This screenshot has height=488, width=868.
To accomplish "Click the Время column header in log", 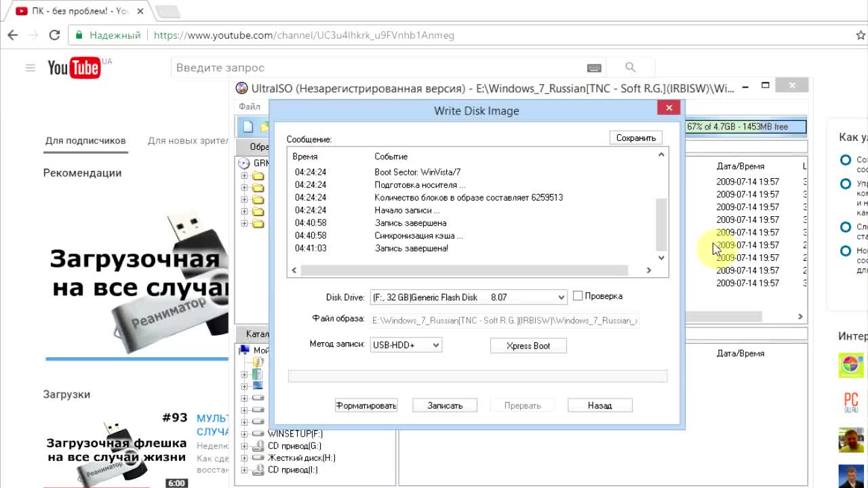I will tap(305, 157).
